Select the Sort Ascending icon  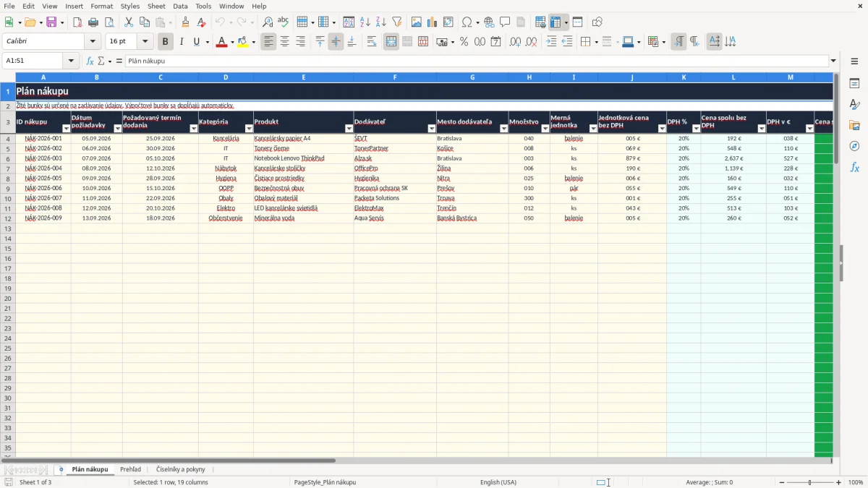pyautogui.click(x=365, y=22)
